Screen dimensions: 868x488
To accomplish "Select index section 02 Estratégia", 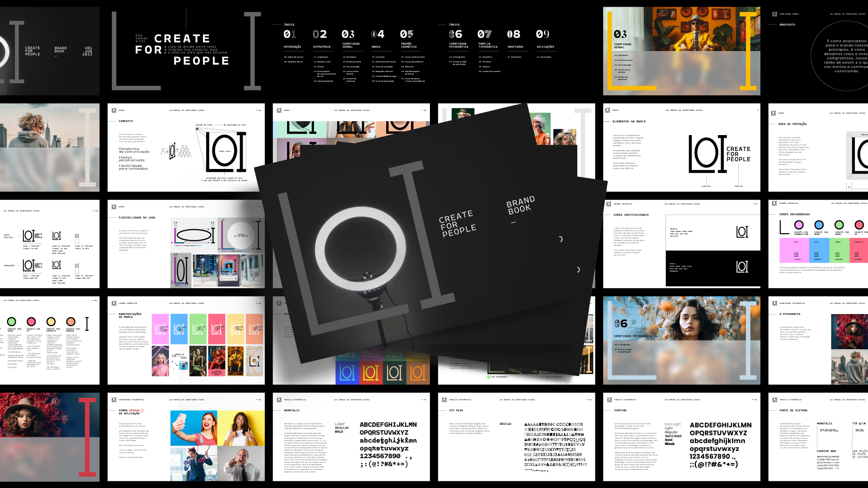I will click(x=320, y=35).
